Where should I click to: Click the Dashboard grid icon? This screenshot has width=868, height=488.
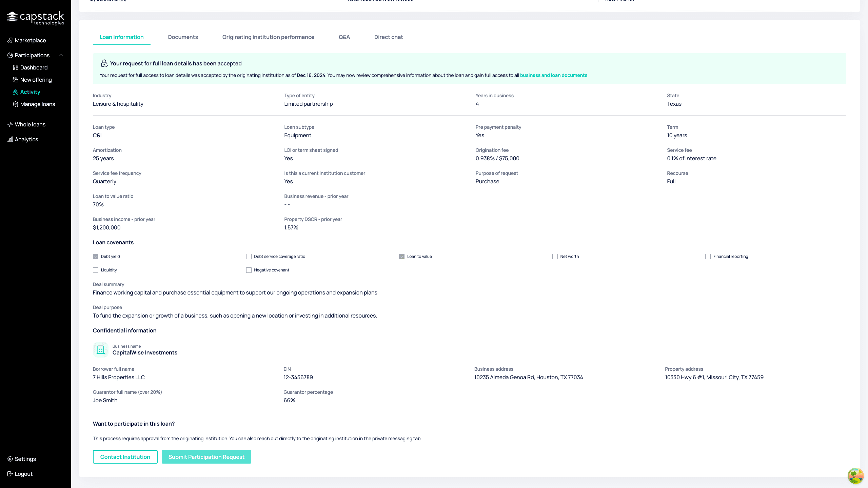(16, 67)
